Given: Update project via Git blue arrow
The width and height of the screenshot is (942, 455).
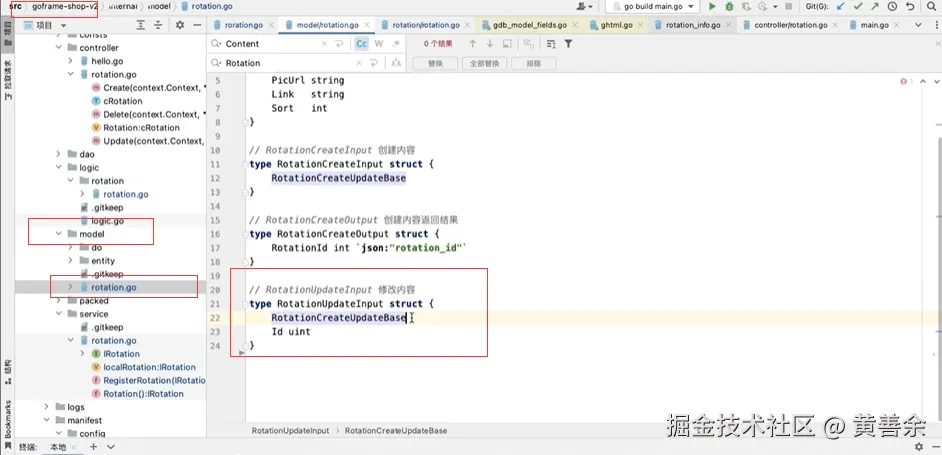Looking at the screenshot, I should pos(841,6).
